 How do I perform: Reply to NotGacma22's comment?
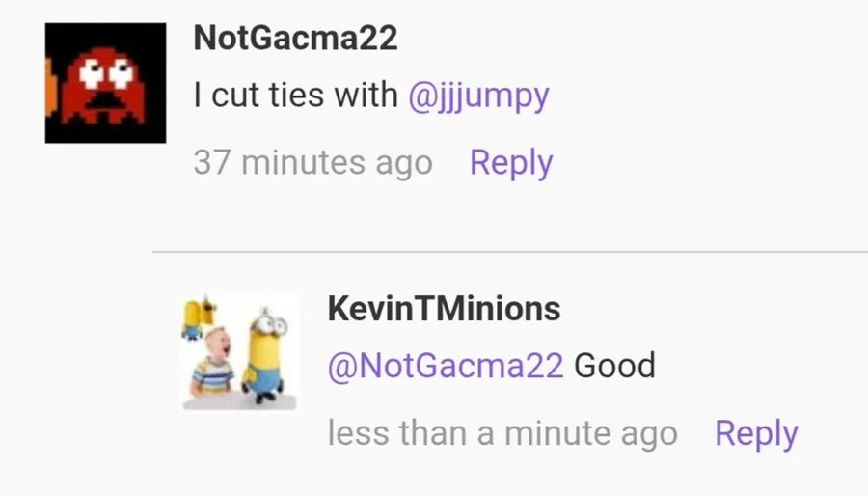pyautogui.click(x=511, y=163)
